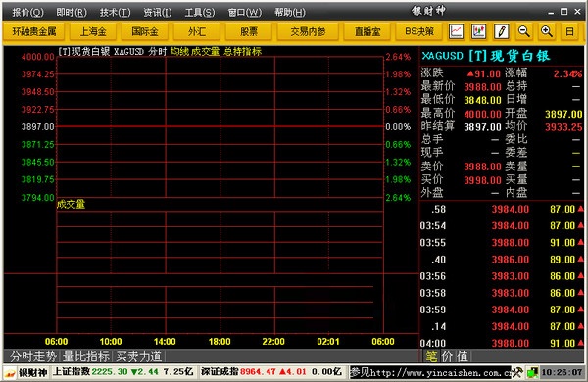The width and height of the screenshot is (588, 382).
Task: Select the 值 value tab
Action: [462, 357]
